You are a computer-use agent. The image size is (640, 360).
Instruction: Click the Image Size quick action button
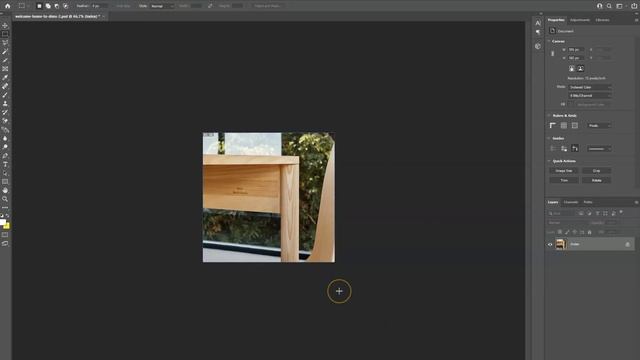[564, 171]
